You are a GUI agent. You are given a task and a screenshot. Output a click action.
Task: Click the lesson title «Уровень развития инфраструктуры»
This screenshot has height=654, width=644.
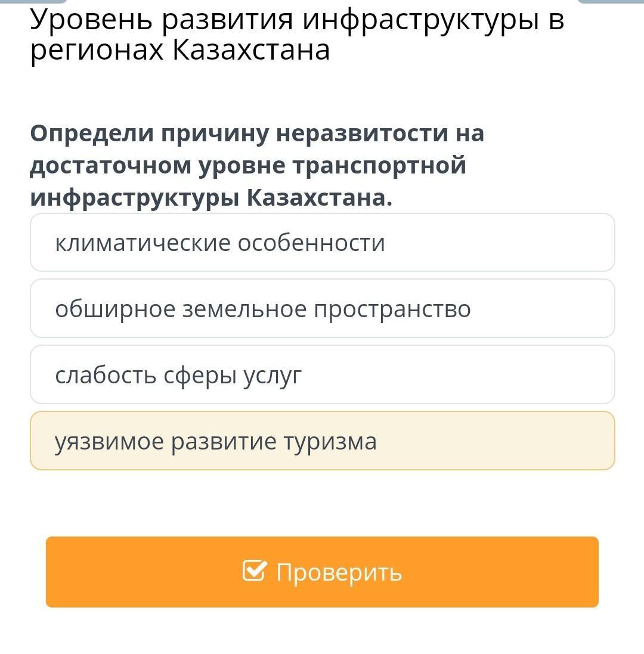(284, 19)
